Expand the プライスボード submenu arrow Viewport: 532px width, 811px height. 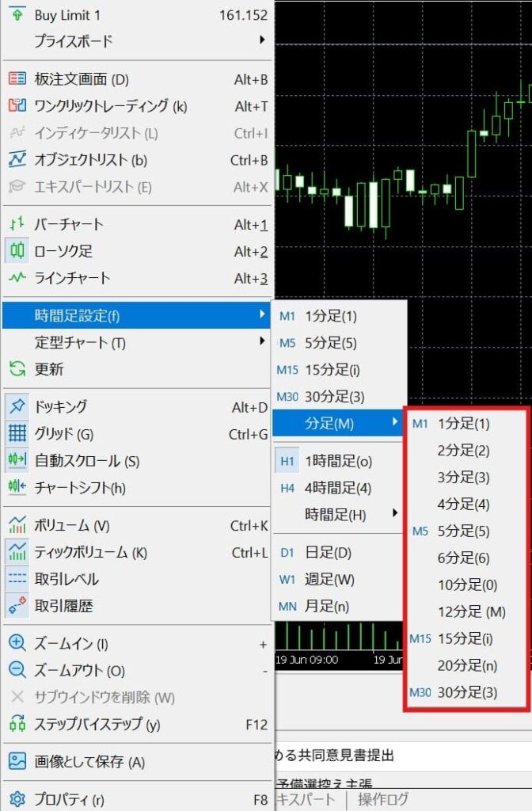point(262,40)
